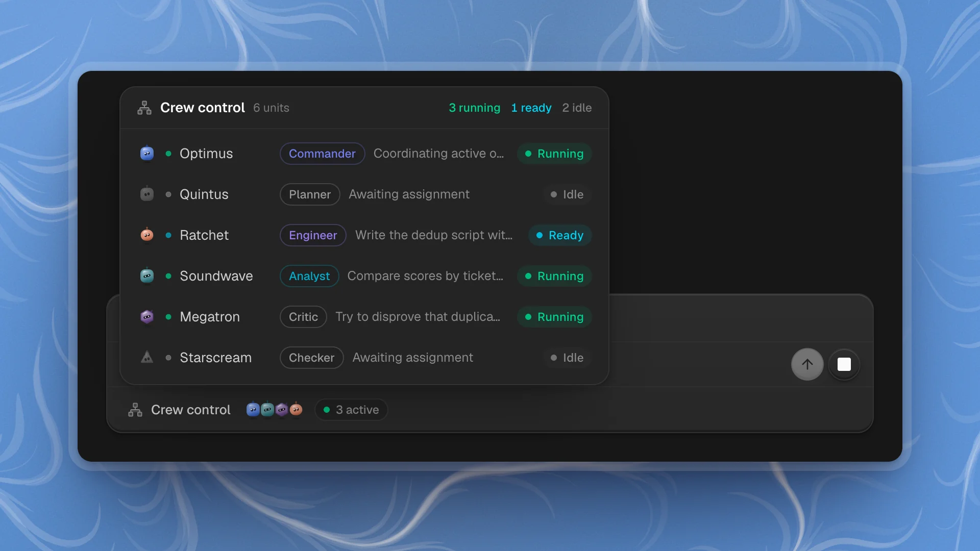Select the Soundwave unit name

click(216, 276)
